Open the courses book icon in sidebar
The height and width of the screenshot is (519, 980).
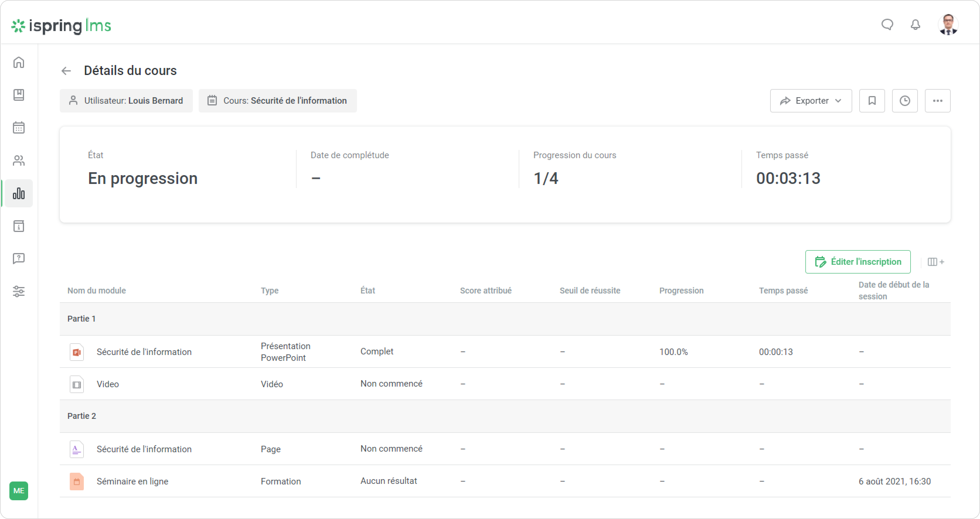19,95
